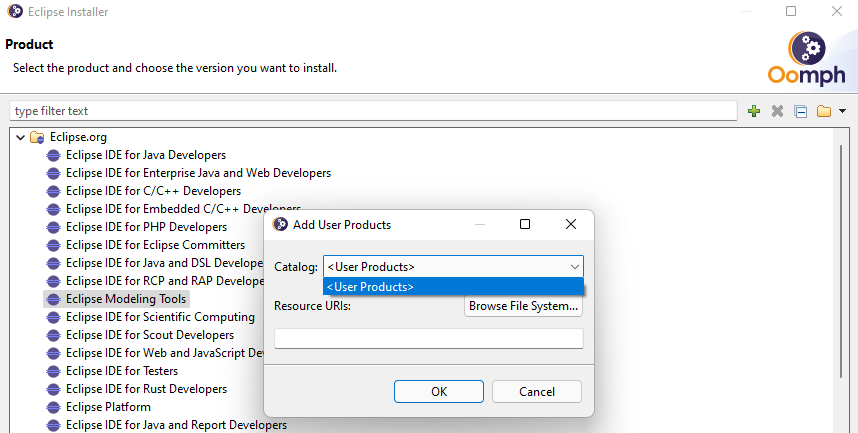This screenshot has width=858, height=433.
Task: Click the product list vertical scrollbar
Action: [x=841, y=261]
